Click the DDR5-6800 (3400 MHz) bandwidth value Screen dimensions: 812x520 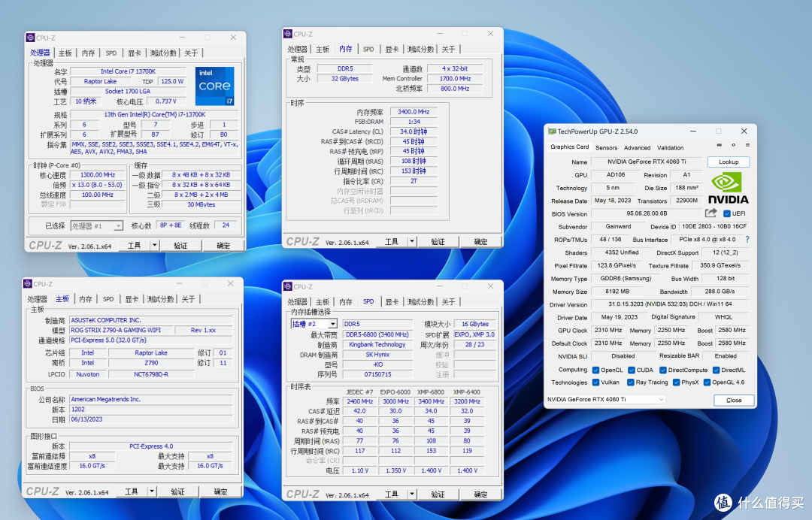point(377,334)
